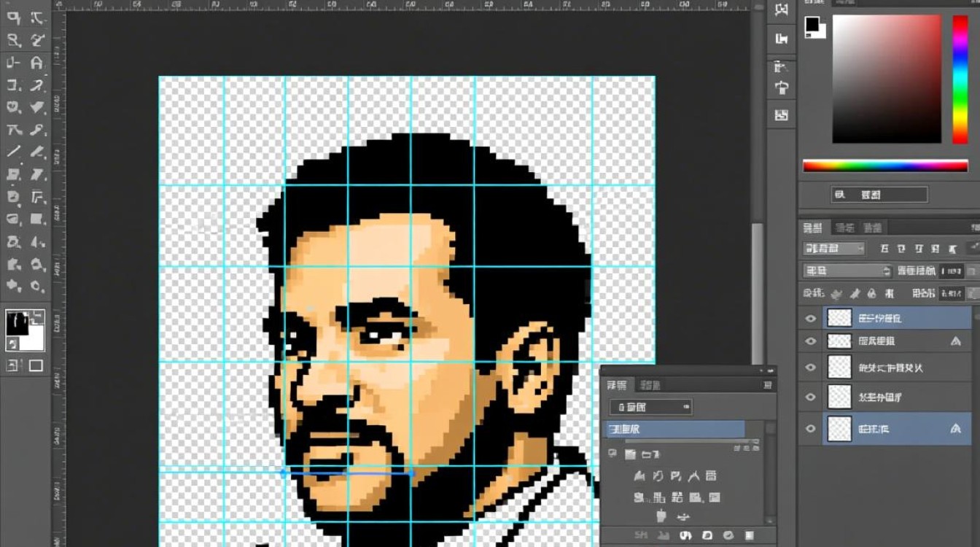Select the heart-shaped tool in the toolbox
Image resolution: width=980 pixels, height=547 pixels.
[13, 107]
